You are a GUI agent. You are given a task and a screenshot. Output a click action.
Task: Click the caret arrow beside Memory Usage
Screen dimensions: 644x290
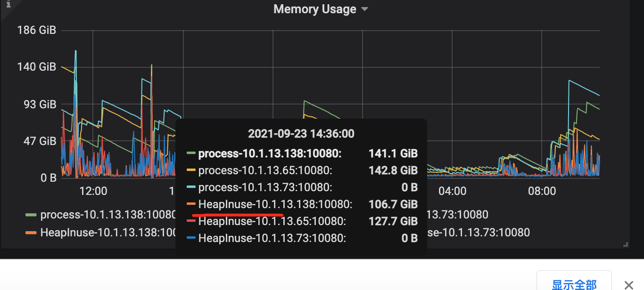[x=364, y=9]
